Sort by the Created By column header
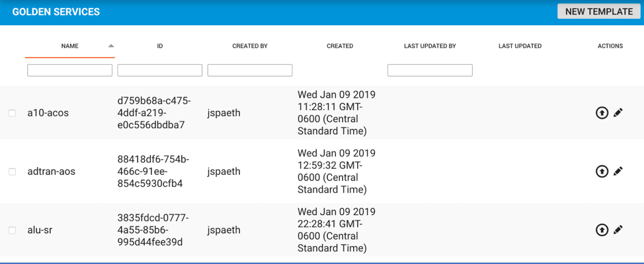Image resolution: width=644 pixels, height=264 pixels. (x=250, y=46)
